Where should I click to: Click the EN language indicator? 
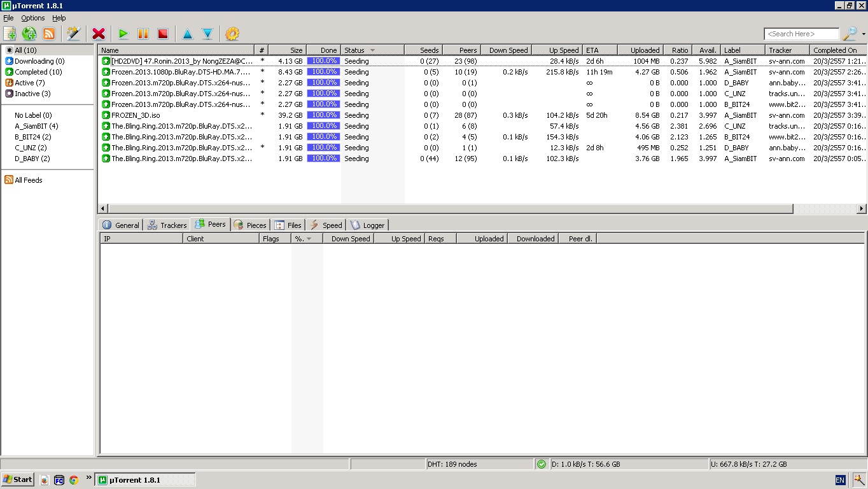click(840, 480)
